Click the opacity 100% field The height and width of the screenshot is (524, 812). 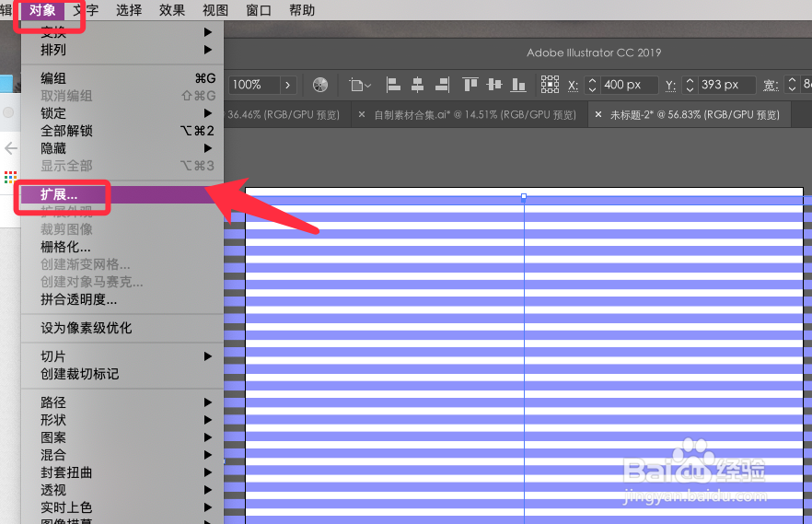pos(254,85)
